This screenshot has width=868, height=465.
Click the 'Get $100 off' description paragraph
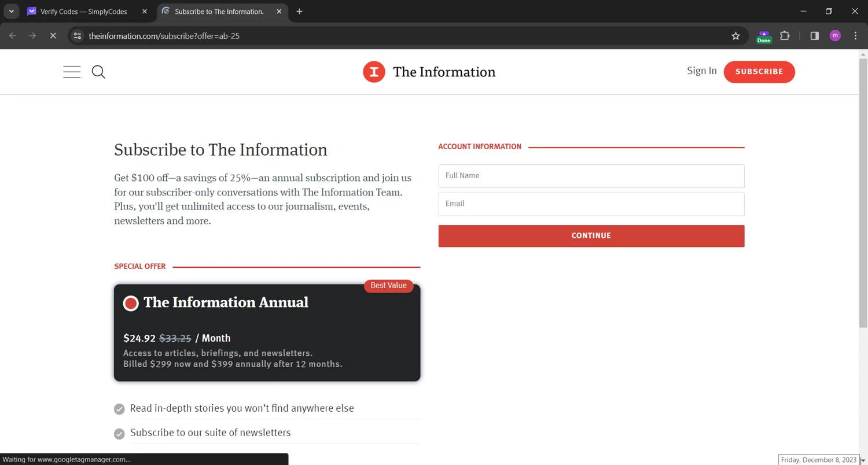264,200
